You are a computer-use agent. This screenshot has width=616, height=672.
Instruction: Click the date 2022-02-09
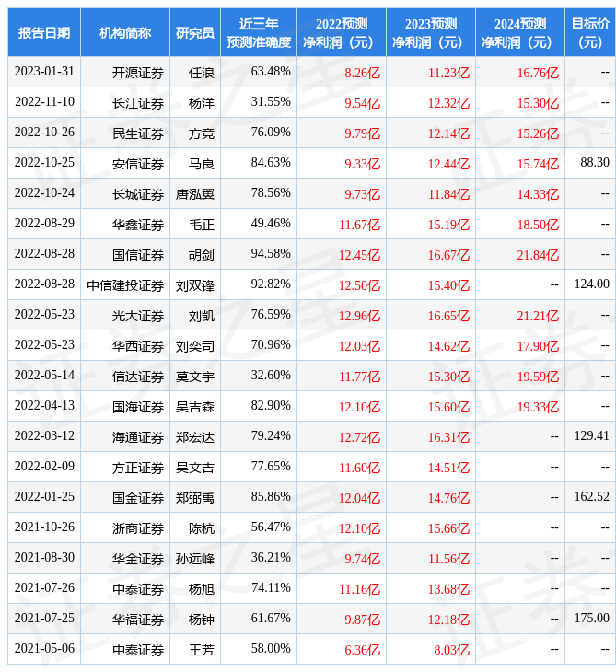pyautogui.click(x=44, y=467)
